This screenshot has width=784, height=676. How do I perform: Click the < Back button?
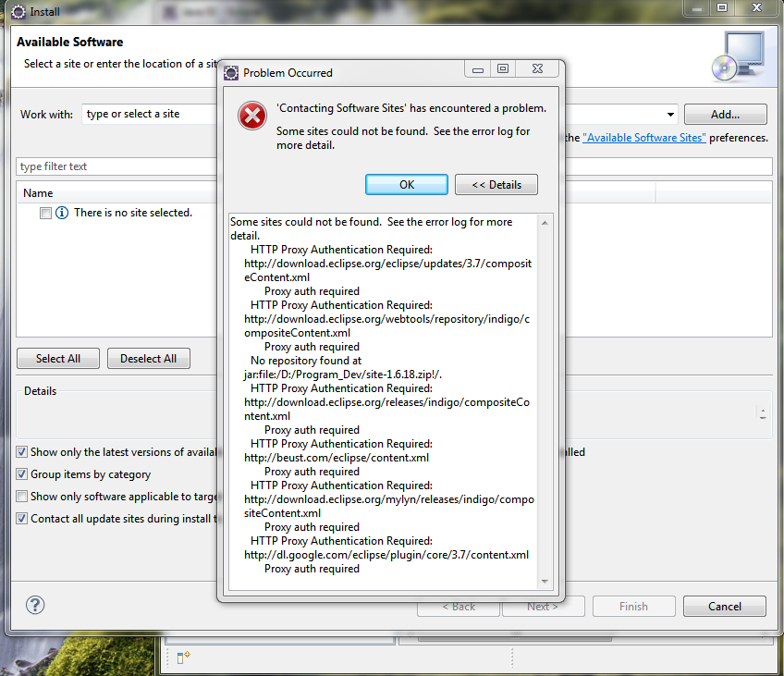tap(459, 607)
